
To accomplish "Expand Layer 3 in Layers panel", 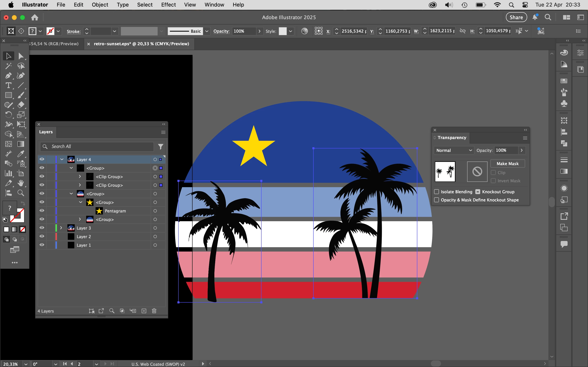I will pyautogui.click(x=61, y=228).
